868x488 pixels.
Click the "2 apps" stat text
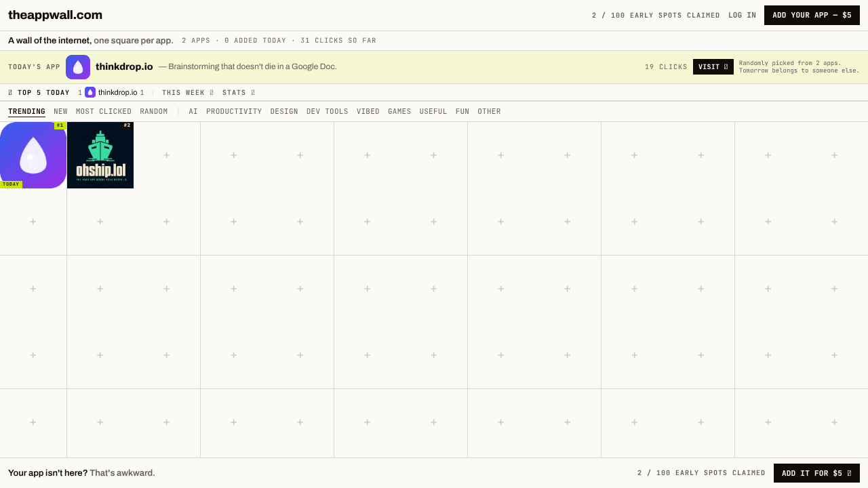pos(196,41)
